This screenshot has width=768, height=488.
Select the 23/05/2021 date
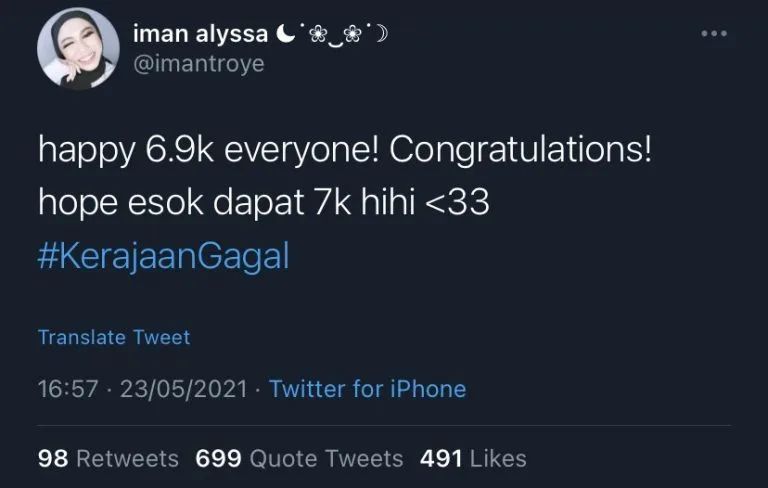[182, 389]
